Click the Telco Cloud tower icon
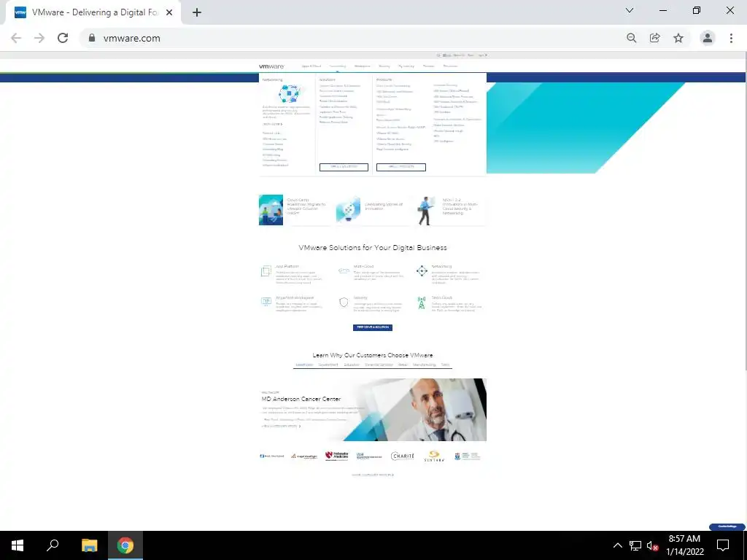747x560 pixels. (422, 303)
